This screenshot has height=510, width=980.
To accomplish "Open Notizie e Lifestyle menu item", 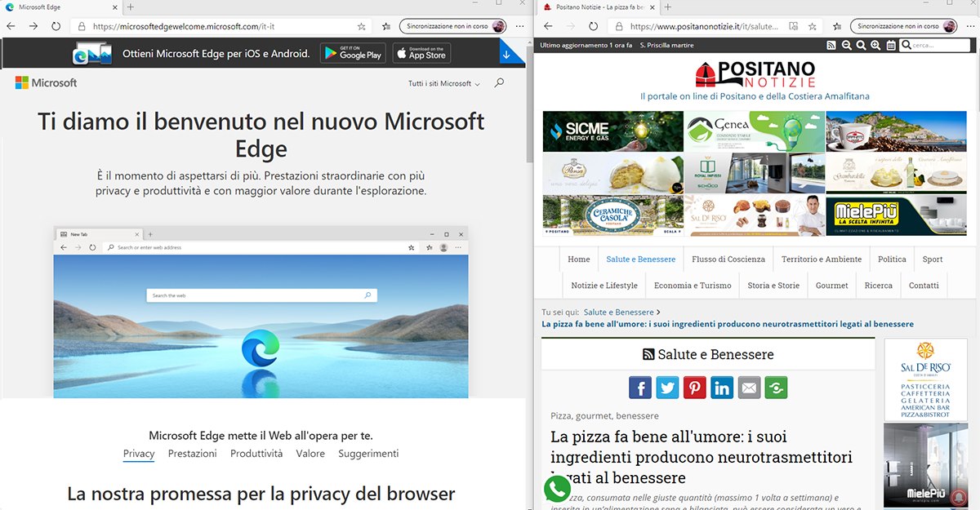I will tap(604, 286).
